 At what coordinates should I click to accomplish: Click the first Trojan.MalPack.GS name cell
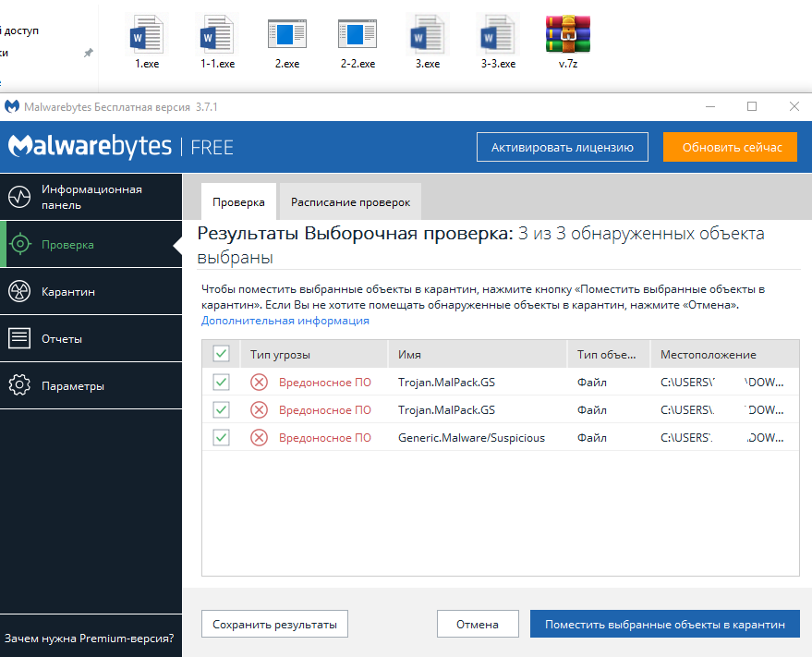coord(446,383)
